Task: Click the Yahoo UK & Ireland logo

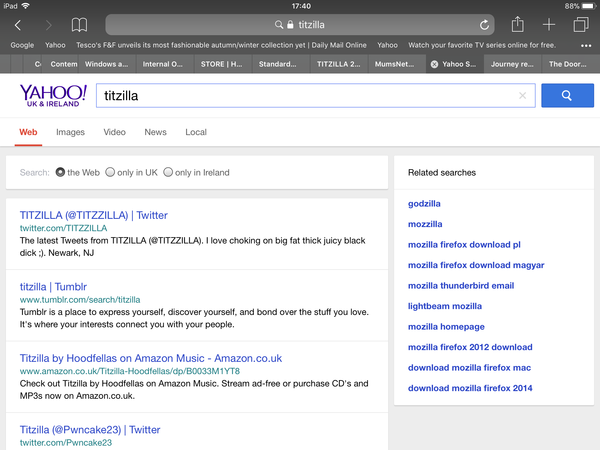Action: (53, 96)
